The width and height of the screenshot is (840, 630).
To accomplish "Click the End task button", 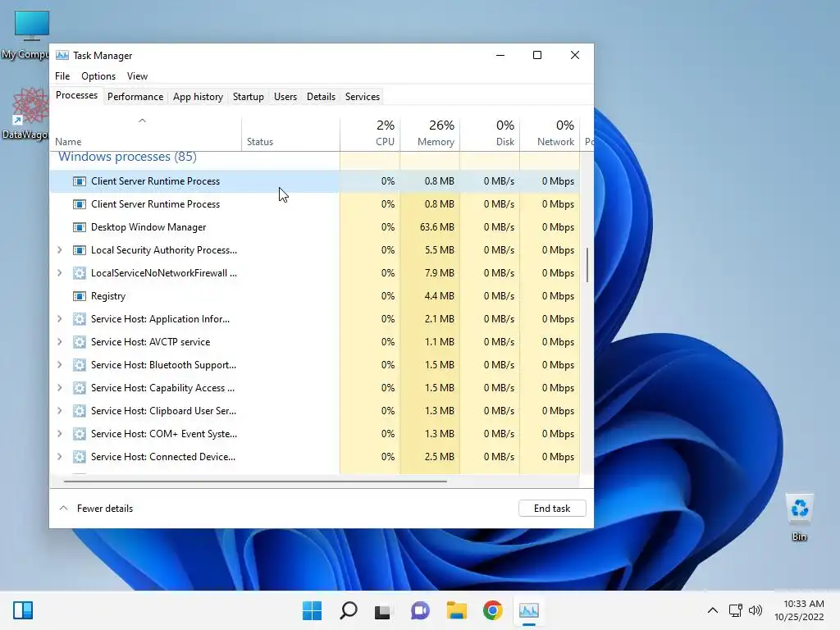I will [x=552, y=509].
